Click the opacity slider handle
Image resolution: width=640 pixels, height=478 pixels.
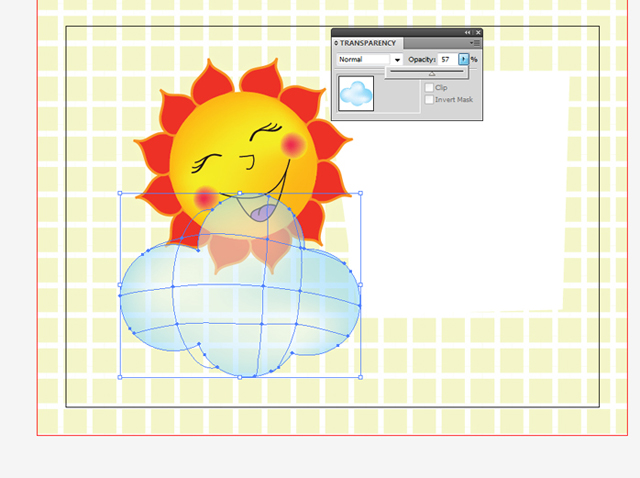(432, 73)
